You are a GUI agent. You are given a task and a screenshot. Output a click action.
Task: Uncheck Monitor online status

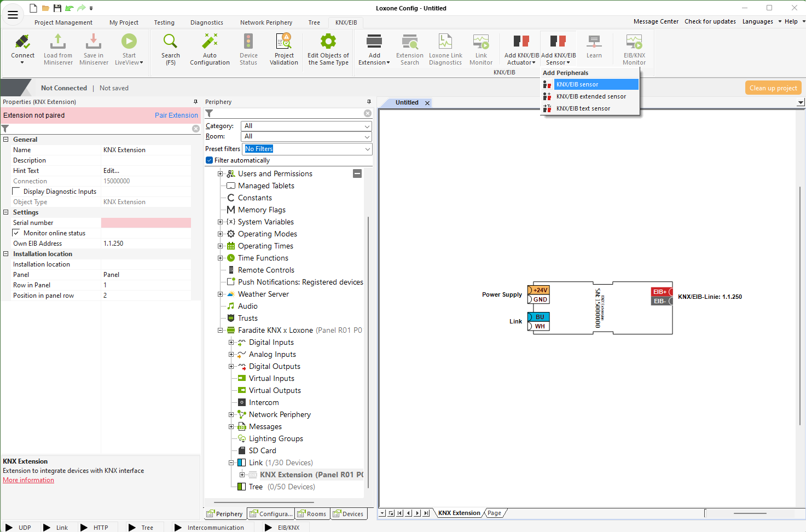pyautogui.click(x=16, y=233)
